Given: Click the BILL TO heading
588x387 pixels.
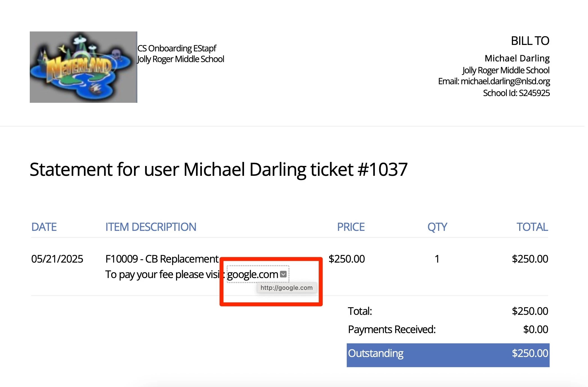Looking at the screenshot, I should tap(530, 41).
